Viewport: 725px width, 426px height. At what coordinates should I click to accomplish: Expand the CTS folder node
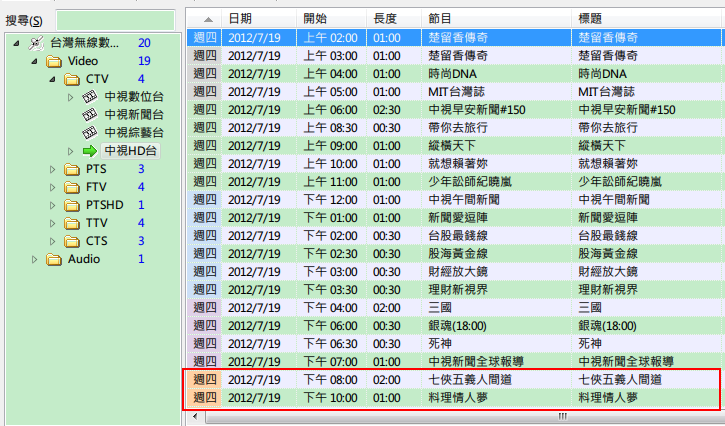coord(52,241)
